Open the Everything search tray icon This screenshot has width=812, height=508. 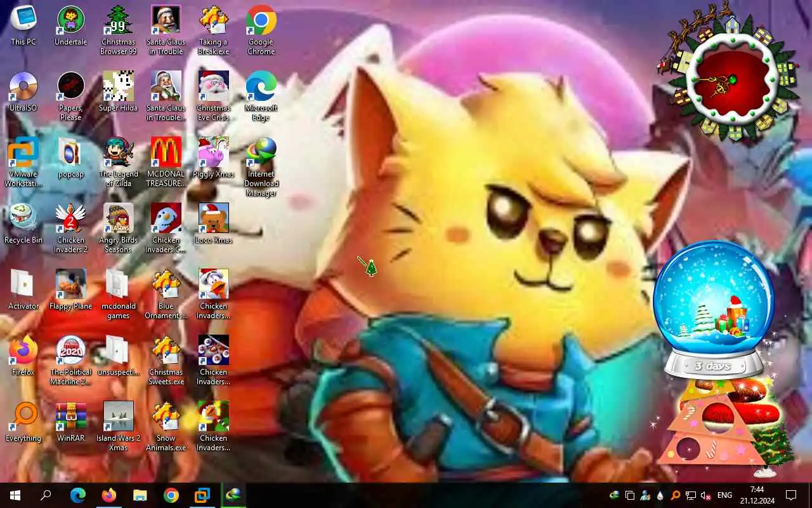(x=676, y=495)
